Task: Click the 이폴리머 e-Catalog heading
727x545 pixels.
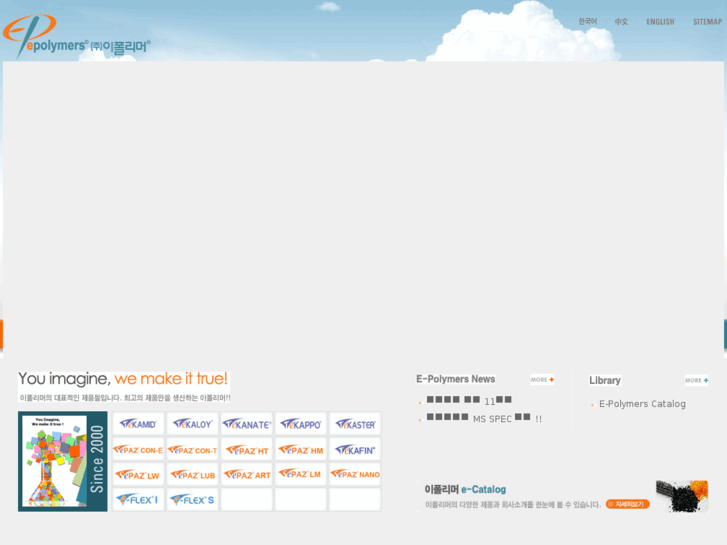Action: click(x=465, y=489)
